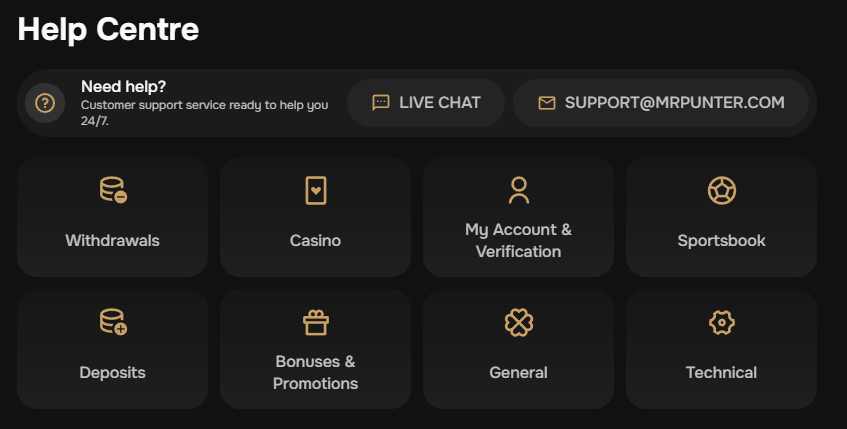Open the Casino help topic label
The height and width of the screenshot is (429, 847).
tap(315, 240)
